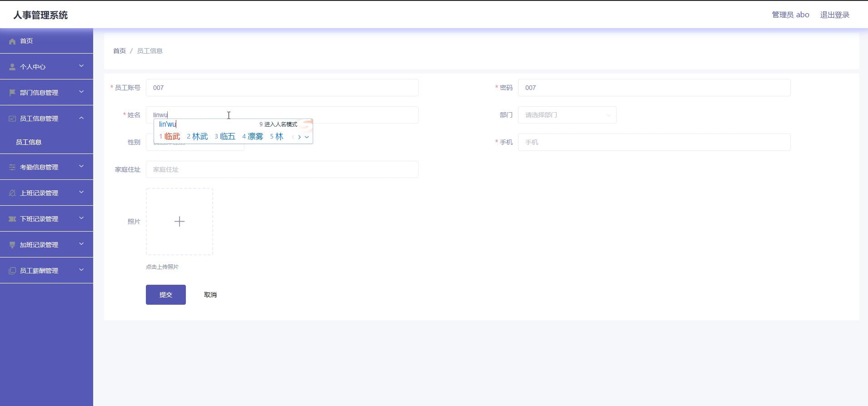Choose IME candidate 林武
This screenshot has width=868, height=406.
point(198,137)
